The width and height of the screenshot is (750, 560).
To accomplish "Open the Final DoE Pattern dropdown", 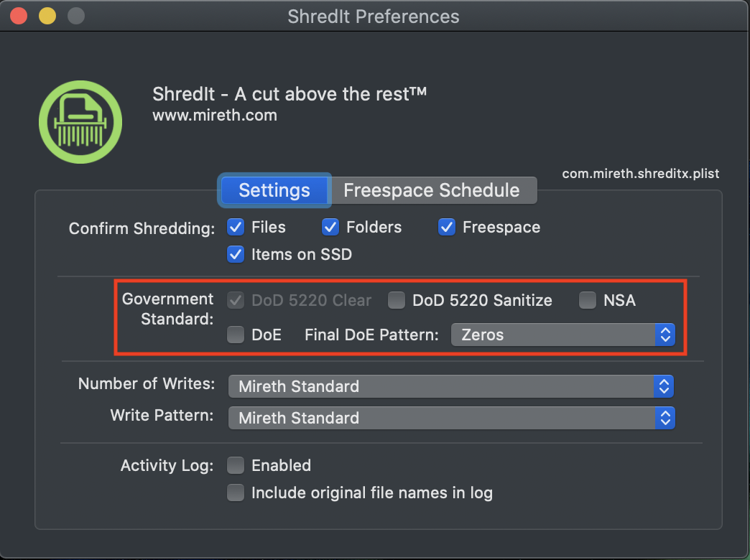I will (562, 335).
